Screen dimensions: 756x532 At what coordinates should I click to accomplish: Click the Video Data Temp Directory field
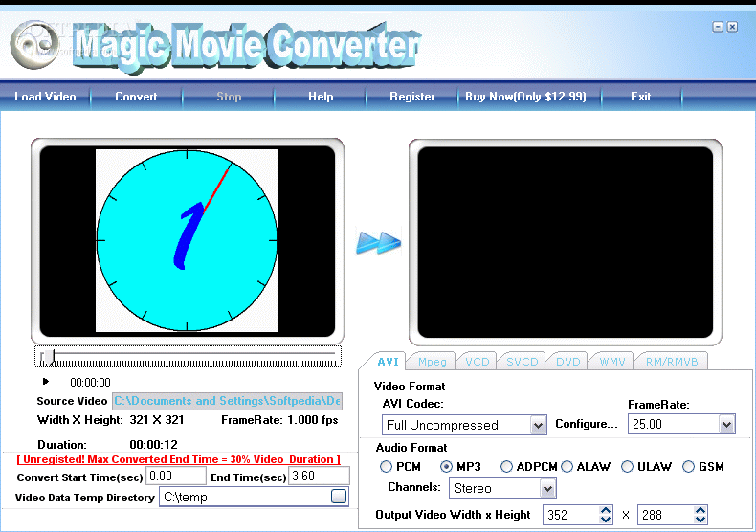244,497
